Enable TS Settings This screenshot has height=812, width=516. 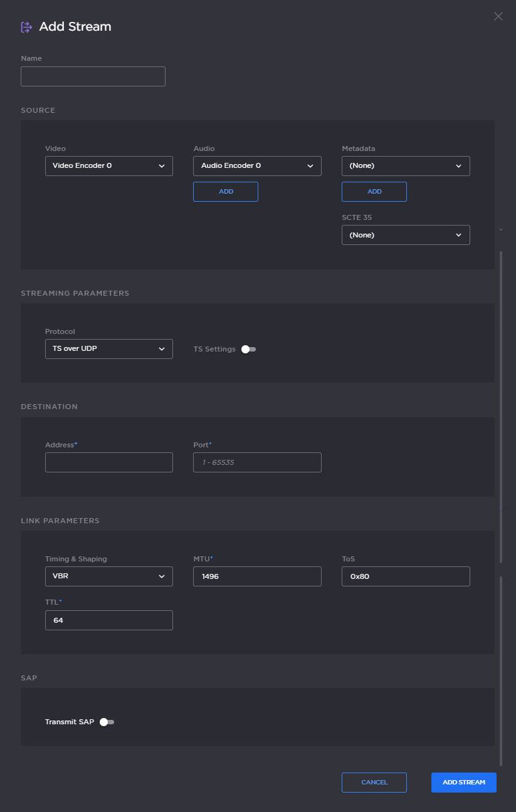point(248,349)
